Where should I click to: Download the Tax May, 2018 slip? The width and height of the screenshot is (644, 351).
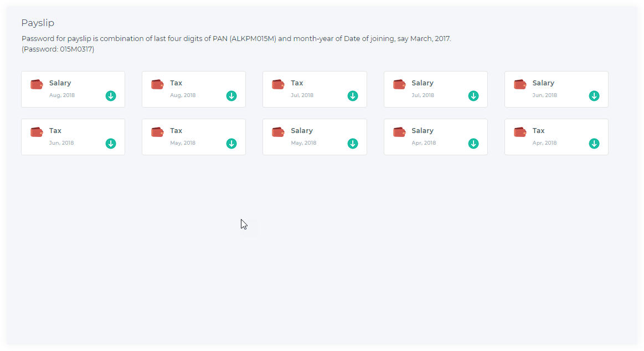(x=231, y=144)
